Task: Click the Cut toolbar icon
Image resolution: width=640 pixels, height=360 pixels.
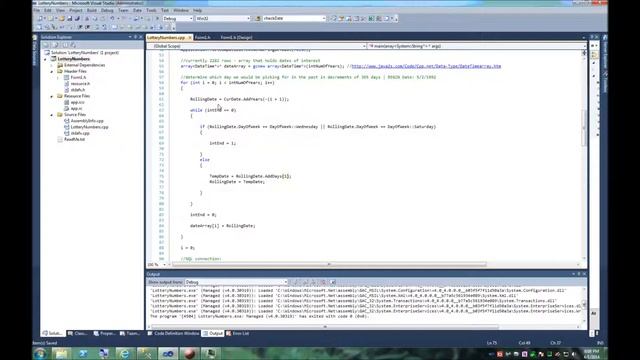Action: tap(87, 18)
